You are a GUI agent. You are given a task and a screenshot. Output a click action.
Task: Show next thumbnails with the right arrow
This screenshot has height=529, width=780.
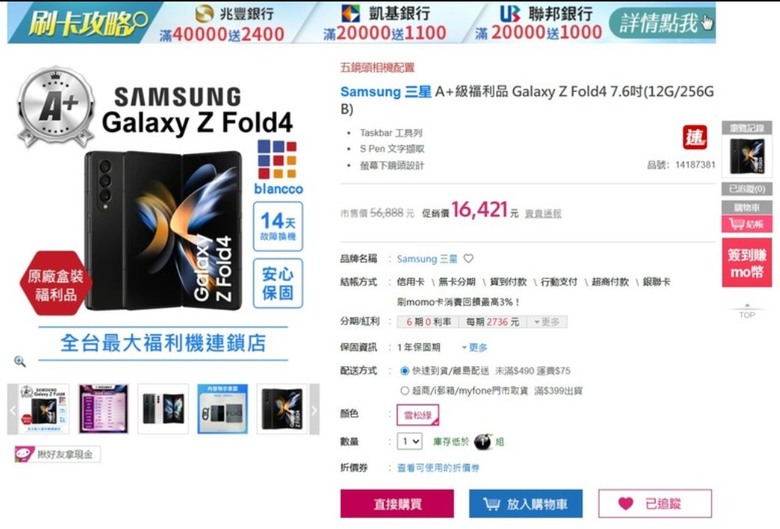tap(314, 410)
